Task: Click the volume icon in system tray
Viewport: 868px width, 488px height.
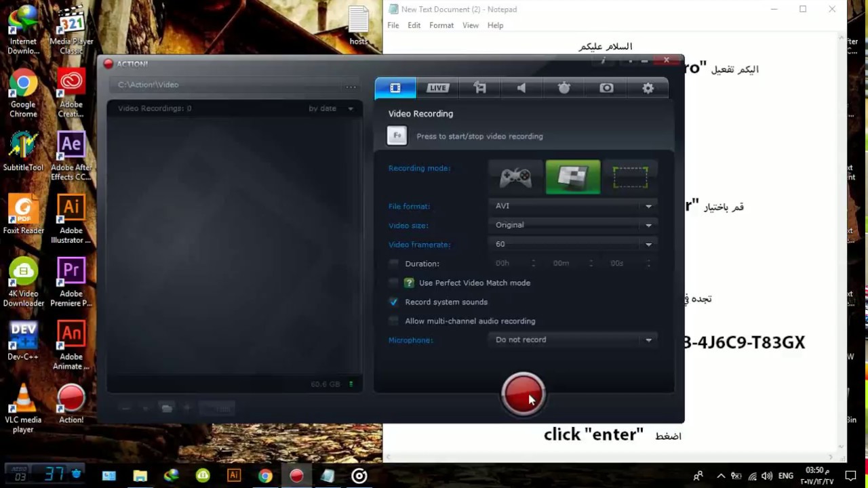Action: click(x=767, y=476)
